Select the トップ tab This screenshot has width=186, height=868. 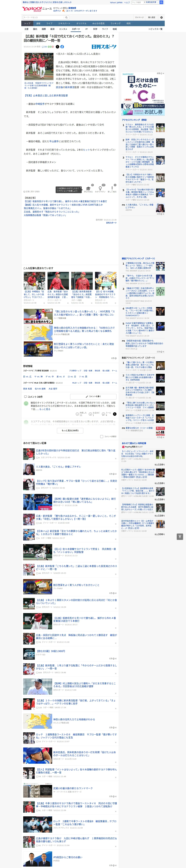coord(27,23)
